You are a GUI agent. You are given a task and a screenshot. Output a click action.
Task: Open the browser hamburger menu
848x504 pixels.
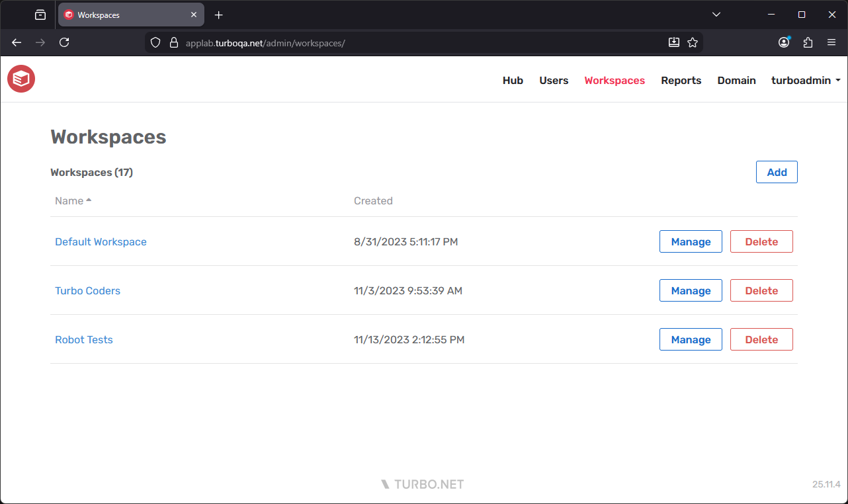831,42
